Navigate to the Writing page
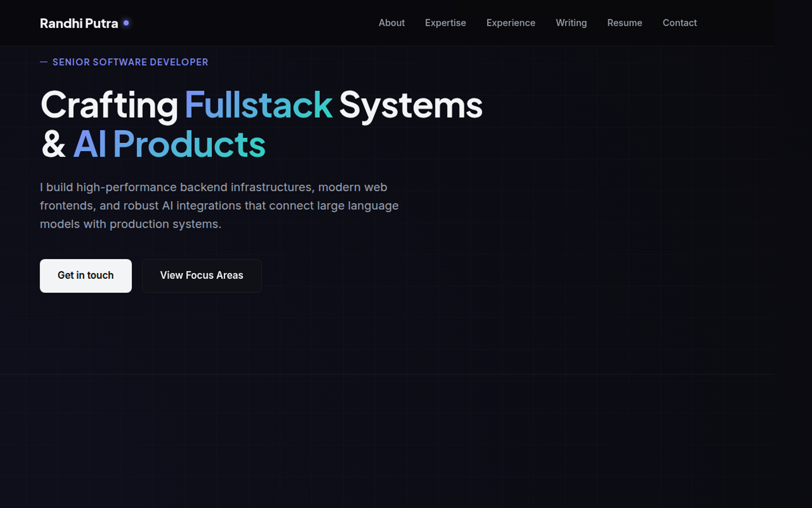The image size is (812, 508). coord(571,23)
